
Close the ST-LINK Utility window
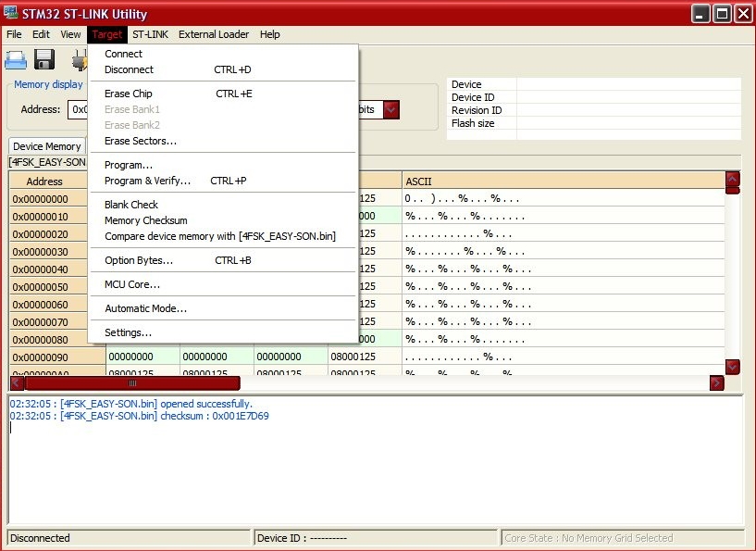coord(743,14)
